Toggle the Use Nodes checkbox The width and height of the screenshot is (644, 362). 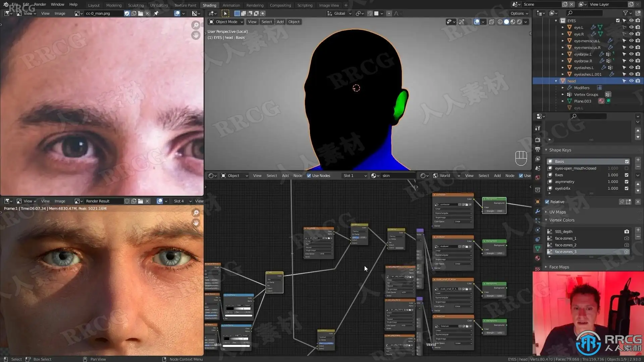tap(309, 176)
